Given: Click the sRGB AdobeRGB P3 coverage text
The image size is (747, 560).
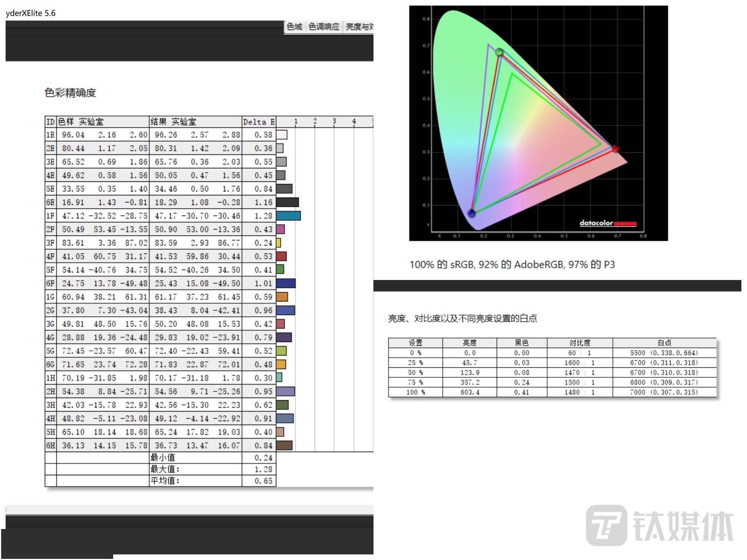Looking at the screenshot, I should coord(512,265).
